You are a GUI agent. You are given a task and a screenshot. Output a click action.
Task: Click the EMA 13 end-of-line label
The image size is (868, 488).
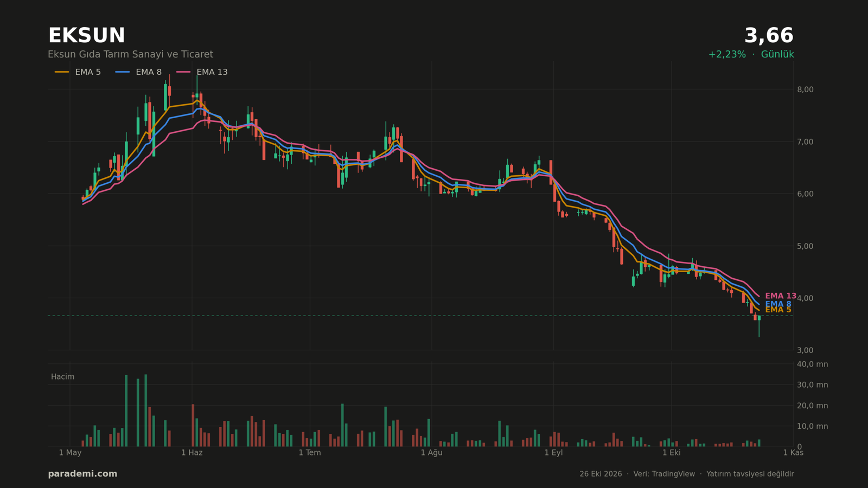pyautogui.click(x=781, y=296)
